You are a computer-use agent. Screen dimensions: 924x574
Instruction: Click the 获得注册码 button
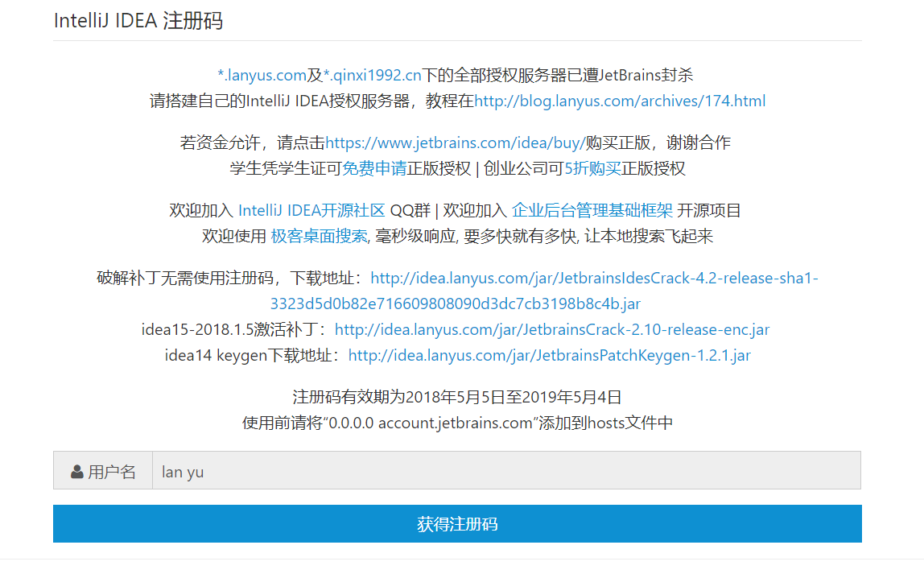(457, 523)
